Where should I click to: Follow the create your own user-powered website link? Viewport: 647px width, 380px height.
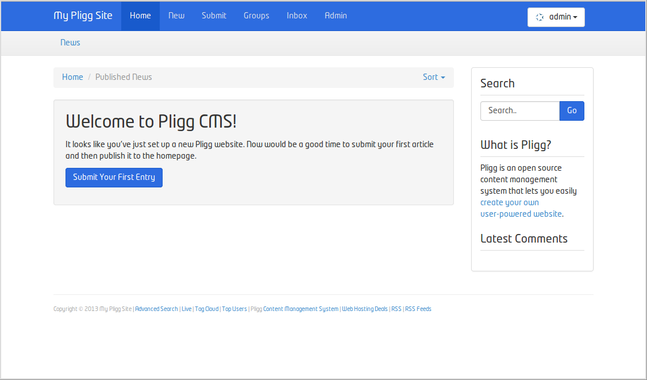tap(522, 208)
